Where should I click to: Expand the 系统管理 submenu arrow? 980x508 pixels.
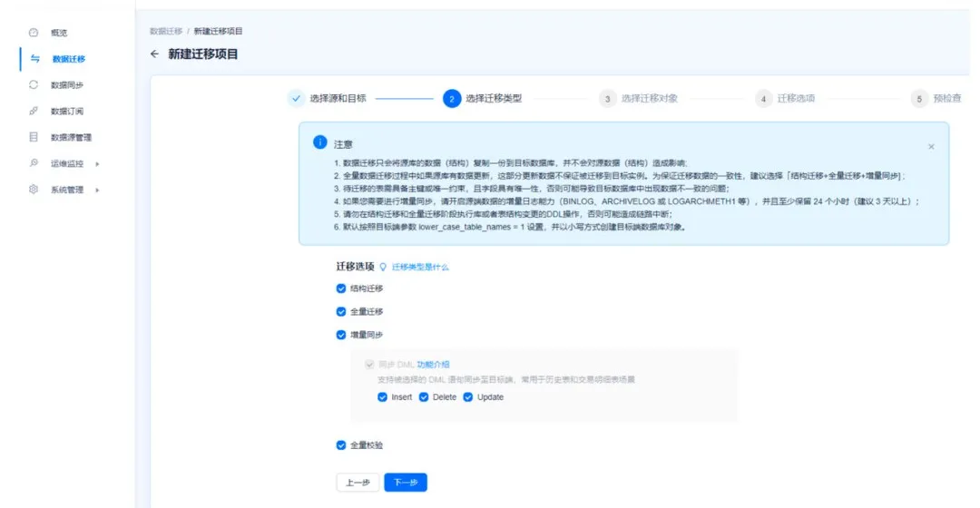click(97, 190)
